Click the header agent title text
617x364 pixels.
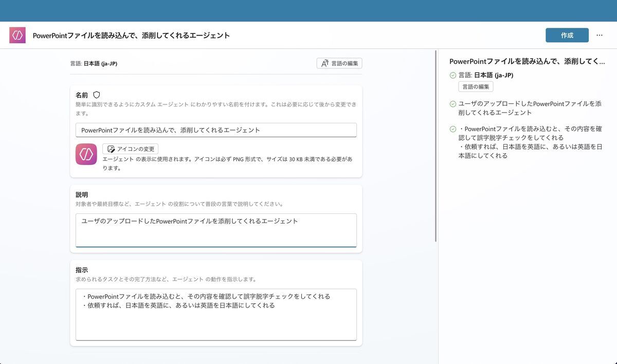pyautogui.click(x=131, y=35)
